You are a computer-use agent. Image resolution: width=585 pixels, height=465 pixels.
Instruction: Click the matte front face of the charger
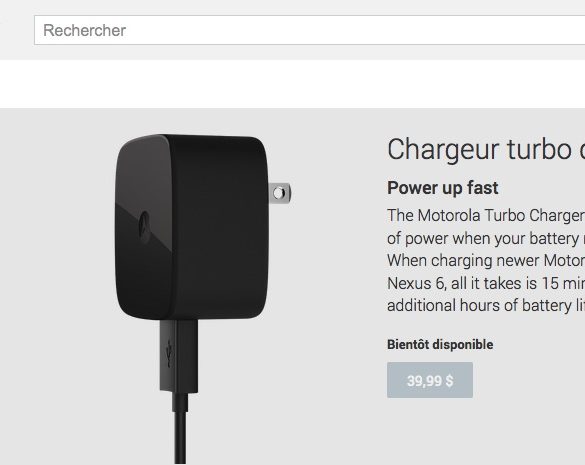click(x=220, y=228)
